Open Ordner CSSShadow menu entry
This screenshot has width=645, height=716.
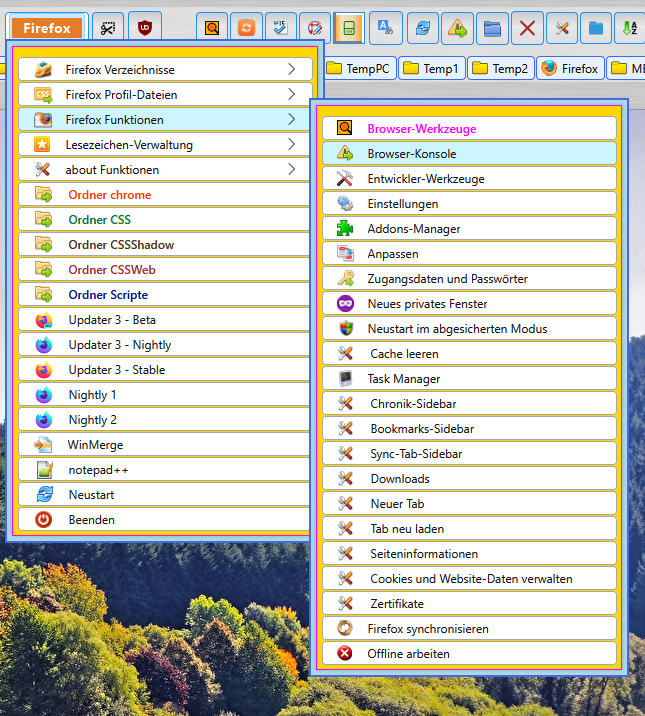164,245
